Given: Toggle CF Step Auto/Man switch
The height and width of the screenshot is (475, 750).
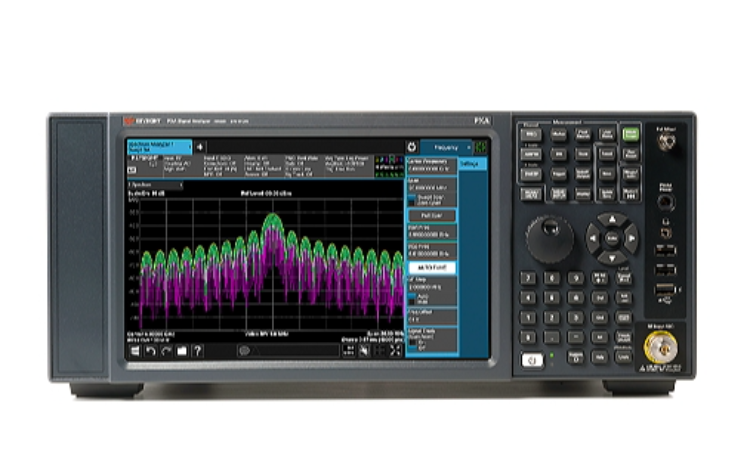Looking at the screenshot, I should point(411,299).
